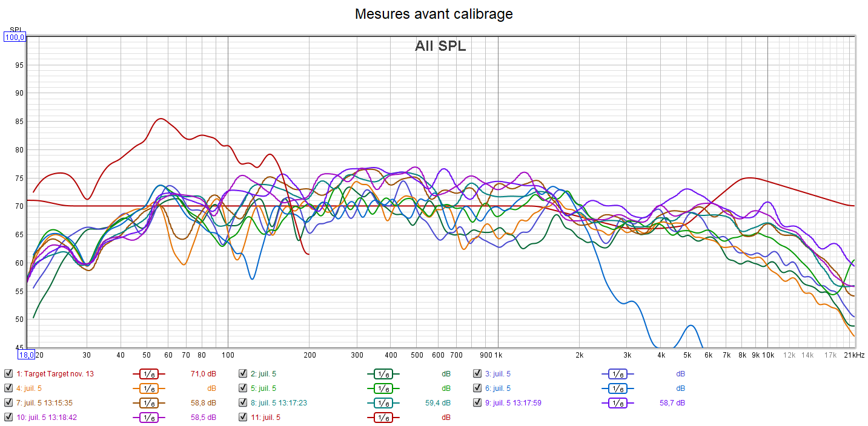Click the orange 1/6 smoothing icon for trace 4
Viewport: 868px width, 426px height.
pyautogui.click(x=149, y=388)
